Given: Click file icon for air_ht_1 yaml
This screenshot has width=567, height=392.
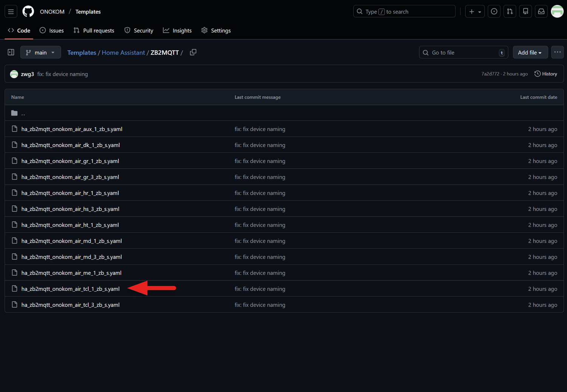Looking at the screenshot, I should tap(14, 225).
